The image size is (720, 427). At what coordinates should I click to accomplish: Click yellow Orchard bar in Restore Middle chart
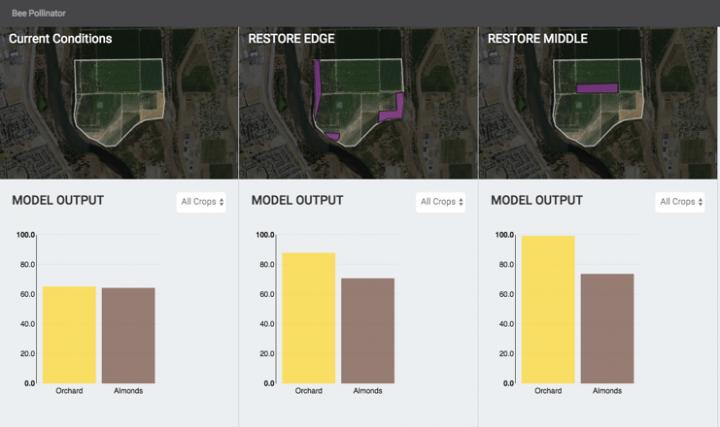[548, 309]
